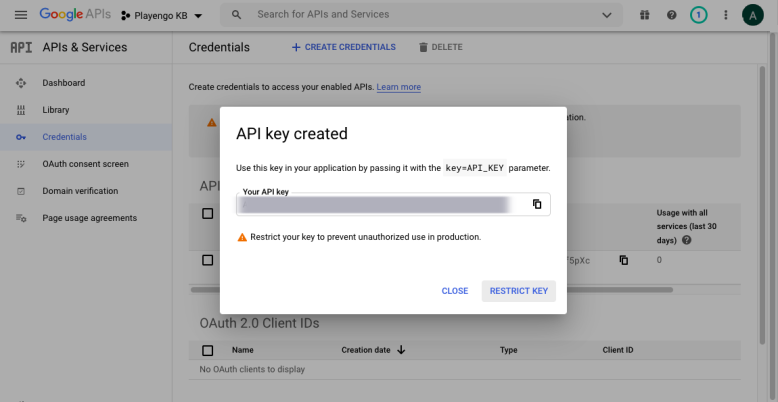Click CLOSE in the API key dialog
Screen dimensions: 778x402
click(454, 291)
